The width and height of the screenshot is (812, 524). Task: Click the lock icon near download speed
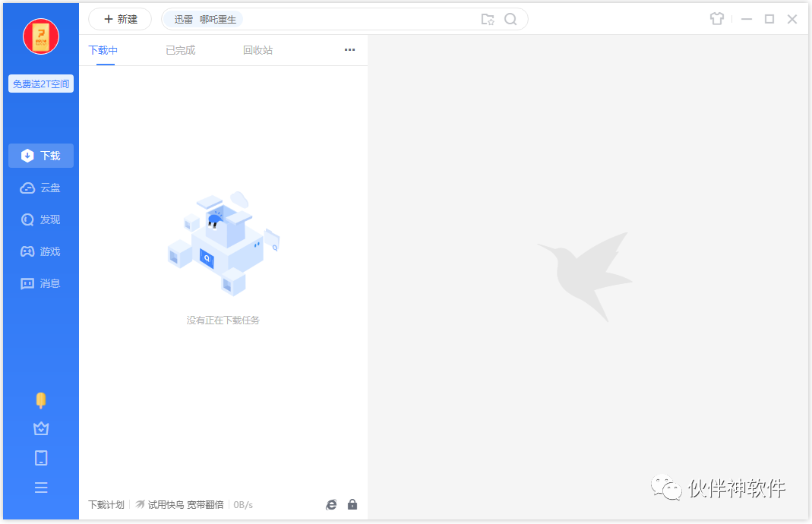pyautogui.click(x=352, y=504)
